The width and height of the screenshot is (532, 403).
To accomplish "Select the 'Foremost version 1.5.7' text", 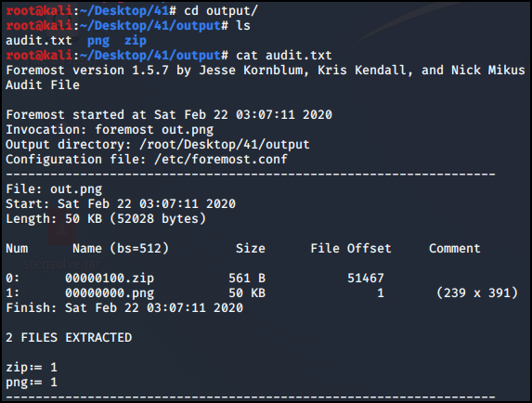I will tap(87, 71).
